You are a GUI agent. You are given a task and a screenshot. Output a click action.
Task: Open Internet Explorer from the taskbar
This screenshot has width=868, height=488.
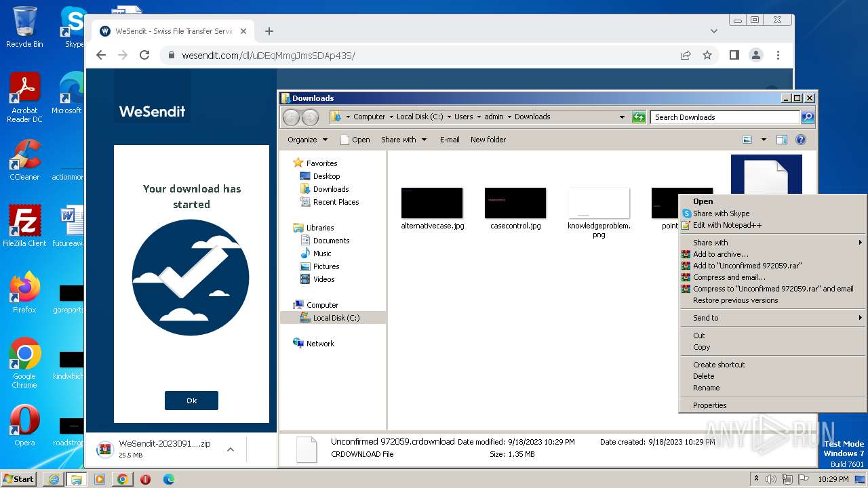54,479
